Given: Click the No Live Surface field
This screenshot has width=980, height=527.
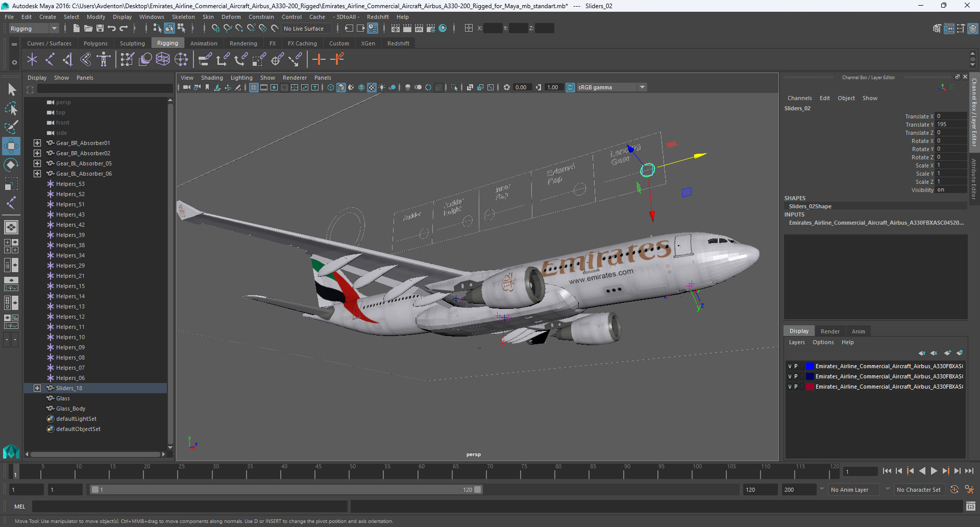Looking at the screenshot, I should click(306, 29).
